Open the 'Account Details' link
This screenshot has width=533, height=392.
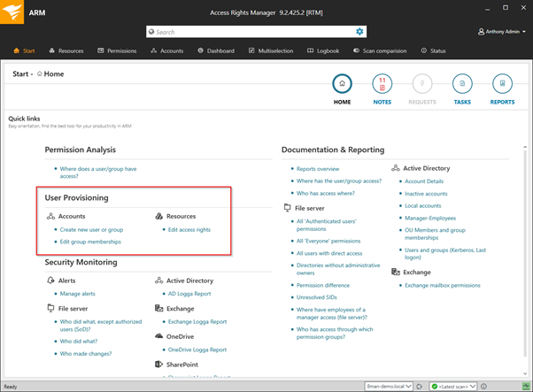424,181
